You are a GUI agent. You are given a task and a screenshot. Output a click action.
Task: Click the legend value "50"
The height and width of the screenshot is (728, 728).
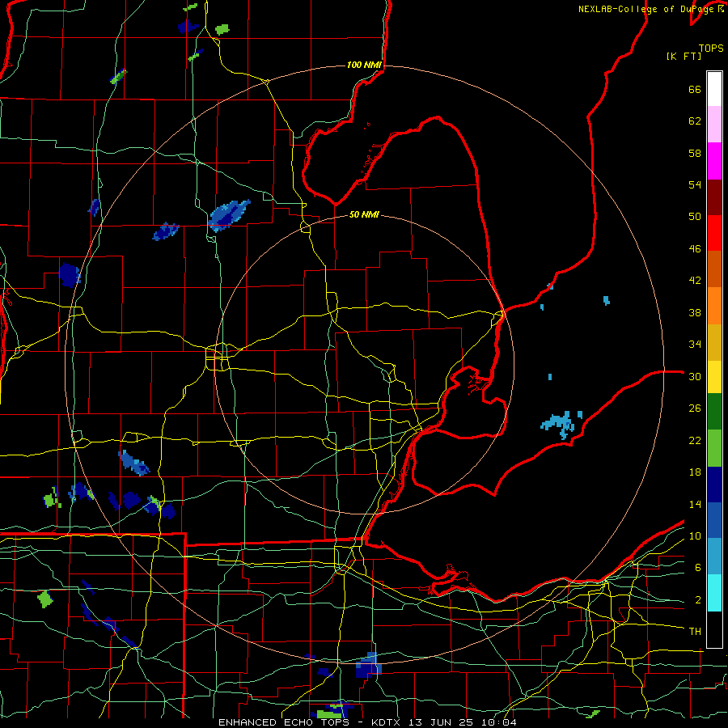coord(695,217)
